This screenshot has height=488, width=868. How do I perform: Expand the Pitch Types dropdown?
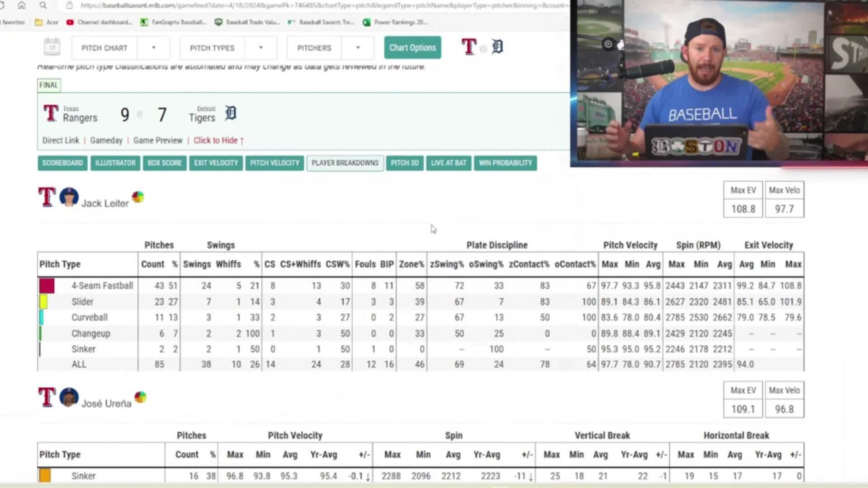(260, 48)
